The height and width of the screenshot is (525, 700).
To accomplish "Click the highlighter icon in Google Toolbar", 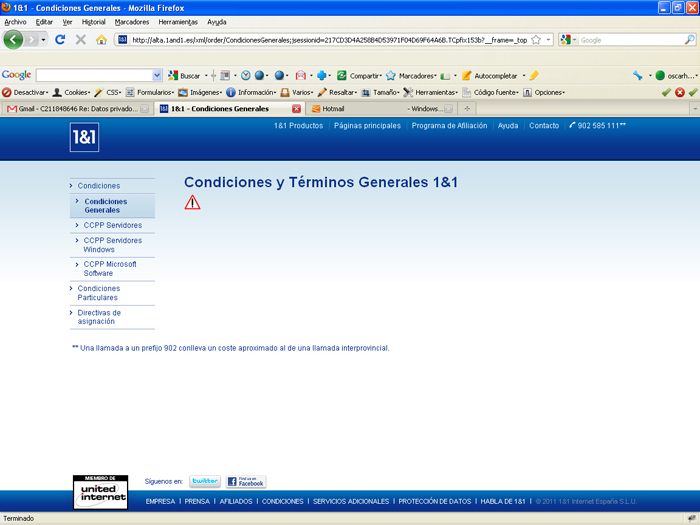I will (x=534, y=75).
